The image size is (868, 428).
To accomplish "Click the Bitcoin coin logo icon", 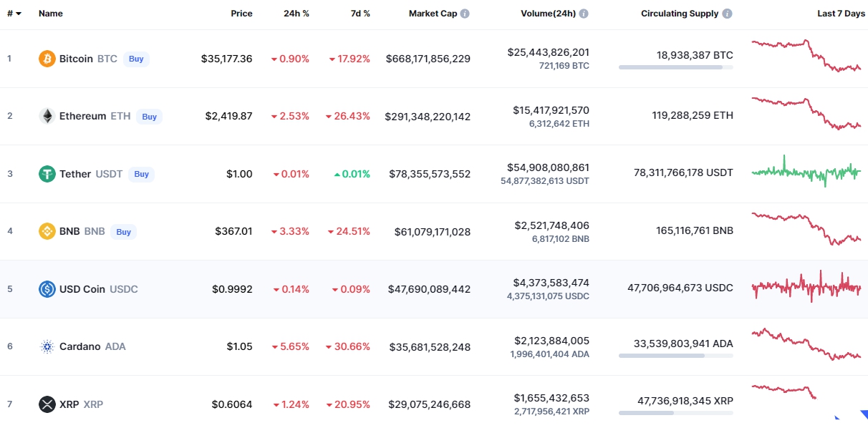I will (47, 59).
